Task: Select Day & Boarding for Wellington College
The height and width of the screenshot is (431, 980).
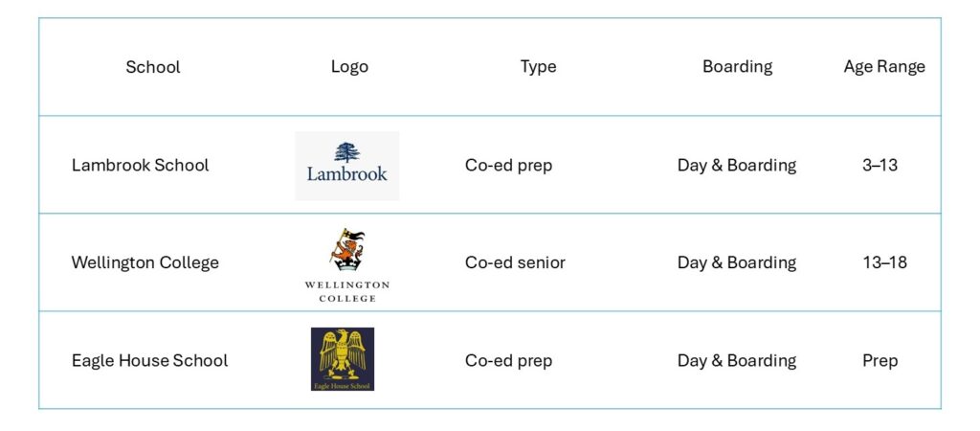Action: click(x=737, y=262)
